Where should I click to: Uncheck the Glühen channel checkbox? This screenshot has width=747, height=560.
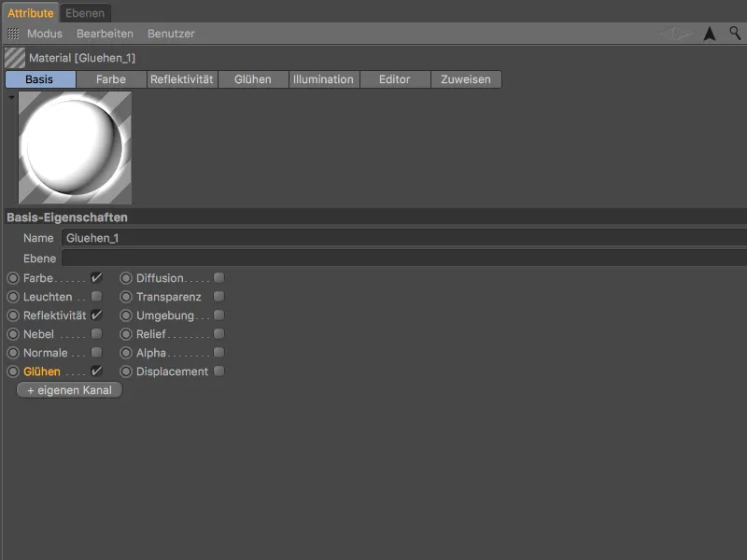point(96,371)
